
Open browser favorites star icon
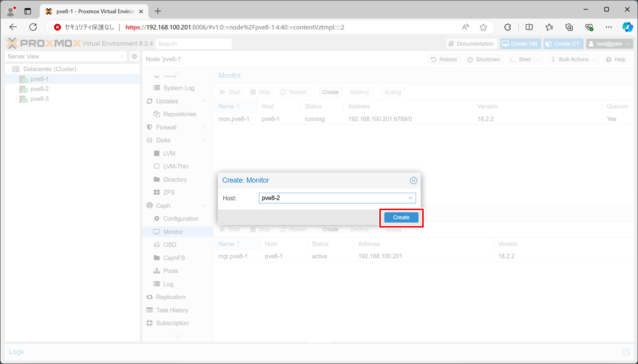(483, 27)
